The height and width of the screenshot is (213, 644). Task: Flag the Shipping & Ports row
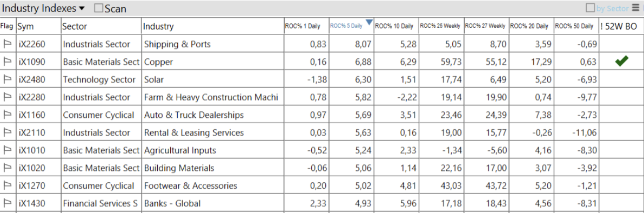pyautogui.click(x=7, y=44)
